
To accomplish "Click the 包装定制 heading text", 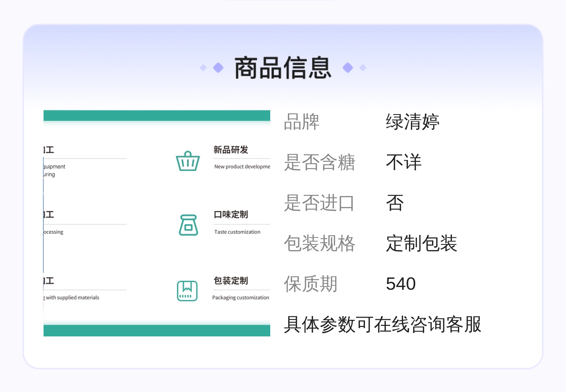I will coord(231,280).
